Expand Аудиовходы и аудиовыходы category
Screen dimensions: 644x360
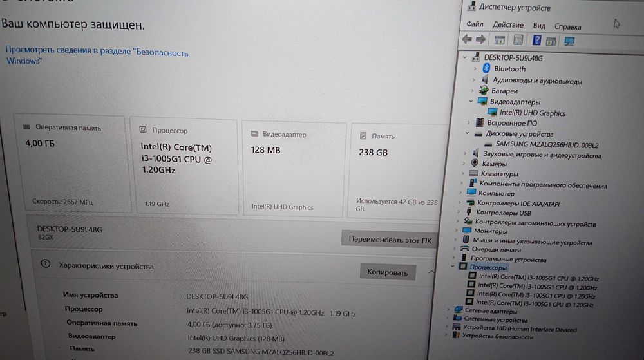[x=473, y=80]
